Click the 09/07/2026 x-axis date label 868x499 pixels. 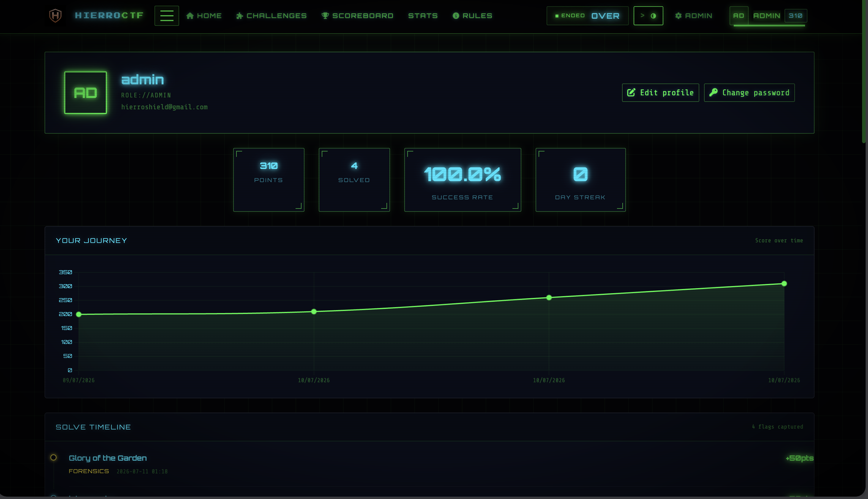[x=78, y=380]
